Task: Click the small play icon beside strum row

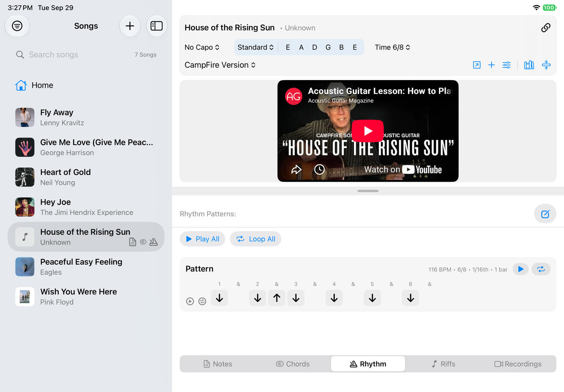Action: pyautogui.click(x=190, y=301)
